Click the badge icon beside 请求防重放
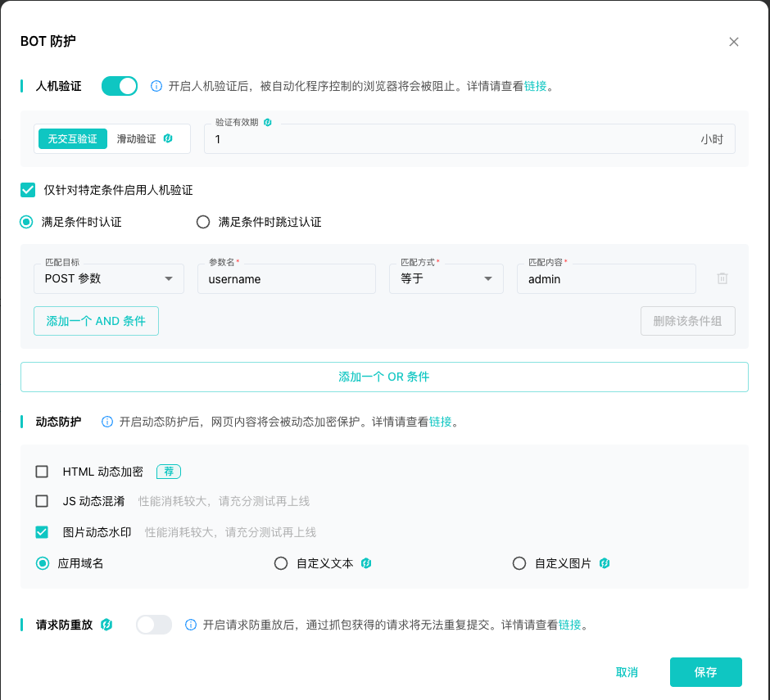770x700 pixels. [106, 625]
